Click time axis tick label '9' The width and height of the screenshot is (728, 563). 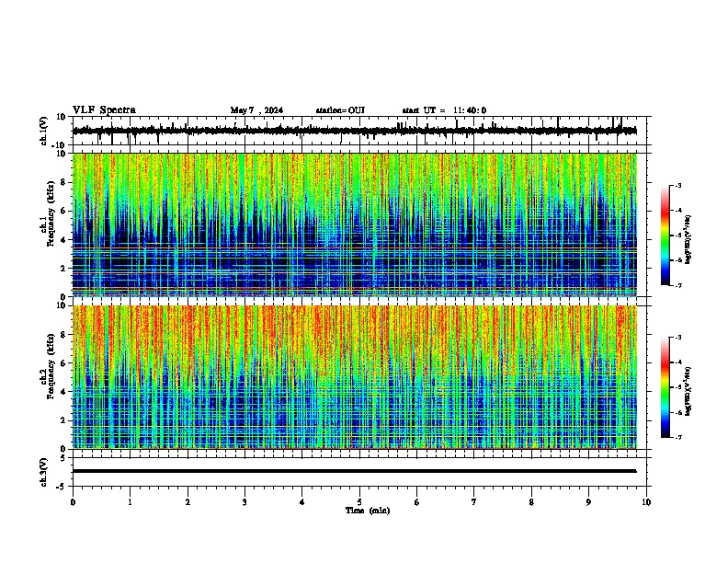point(588,502)
